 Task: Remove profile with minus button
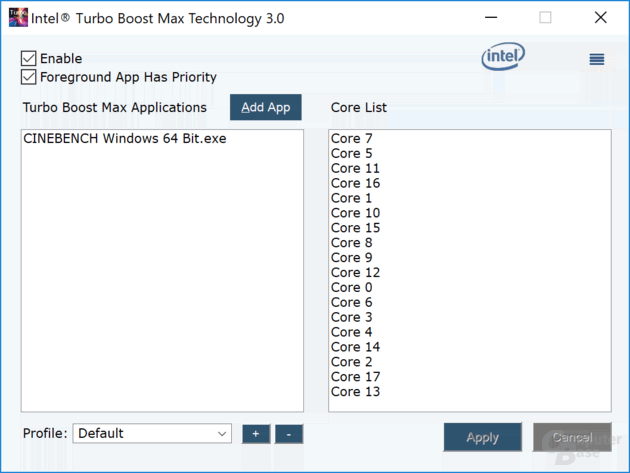(x=288, y=434)
